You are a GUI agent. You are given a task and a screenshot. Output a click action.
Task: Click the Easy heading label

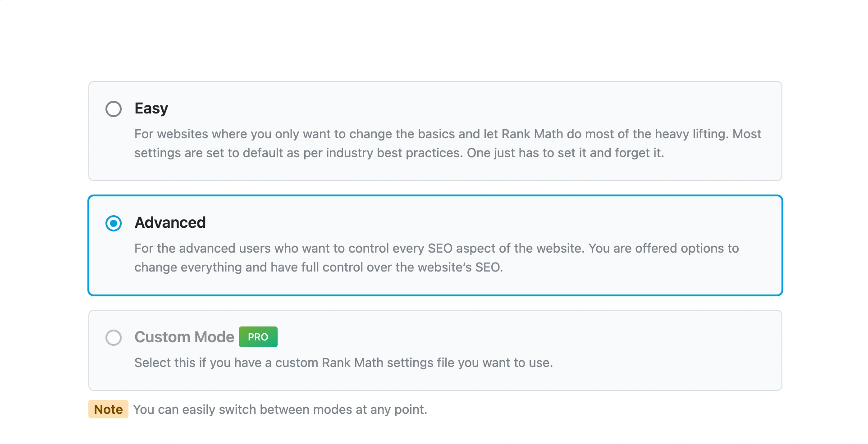(151, 109)
